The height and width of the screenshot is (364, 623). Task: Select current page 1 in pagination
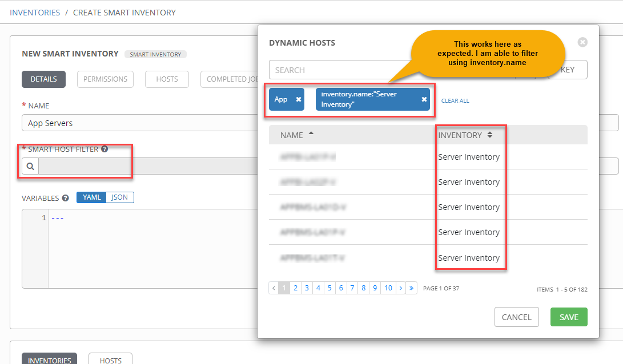[284, 288]
